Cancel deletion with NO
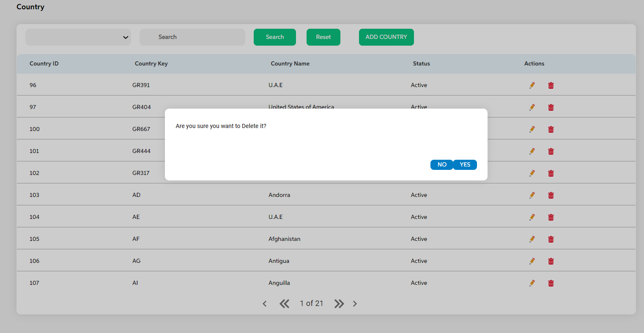Image resolution: width=644 pixels, height=333 pixels. coord(442,165)
